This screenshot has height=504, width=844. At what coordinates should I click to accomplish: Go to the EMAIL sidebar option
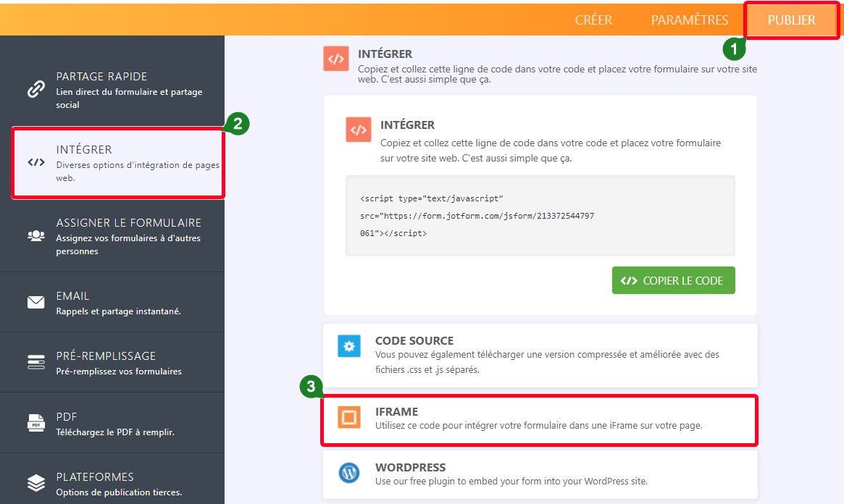tap(112, 302)
